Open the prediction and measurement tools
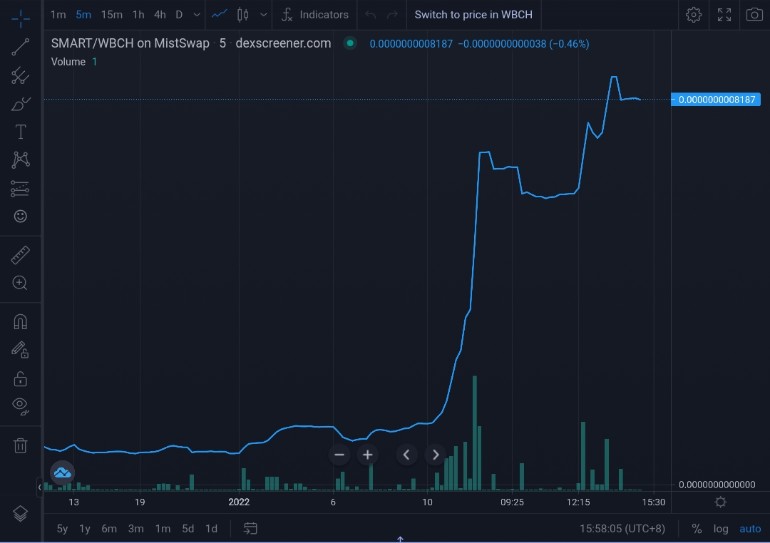The width and height of the screenshot is (770, 543). point(21,189)
